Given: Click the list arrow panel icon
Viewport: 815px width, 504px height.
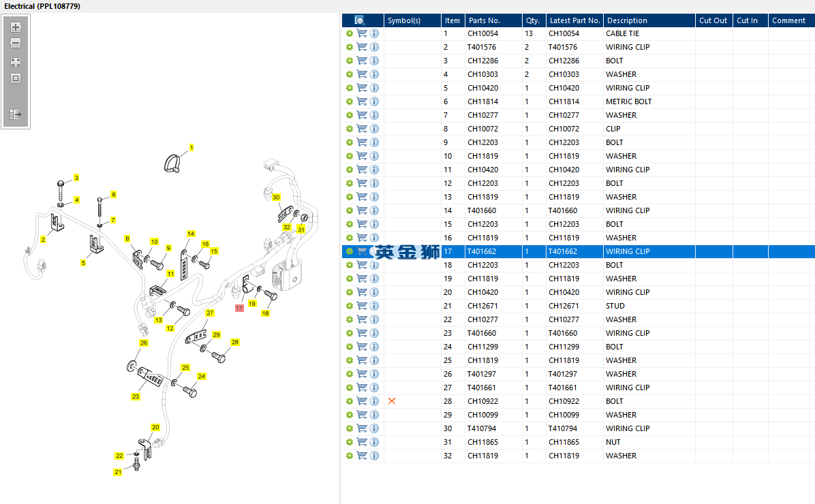Looking at the screenshot, I should [x=16, y=114].
